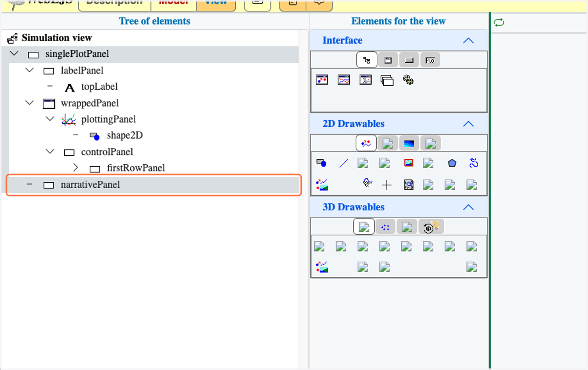Image resolution: width=588 pixels, height=370 pixels.
Task: Select the stacked windows element icon
Action: [x=387, y=80]
